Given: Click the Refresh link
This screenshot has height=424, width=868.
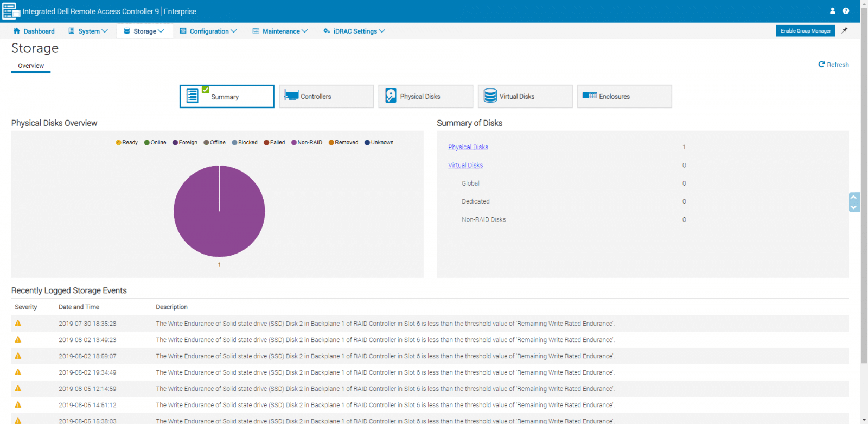Looking at the screenshot, I should (834, 65).
